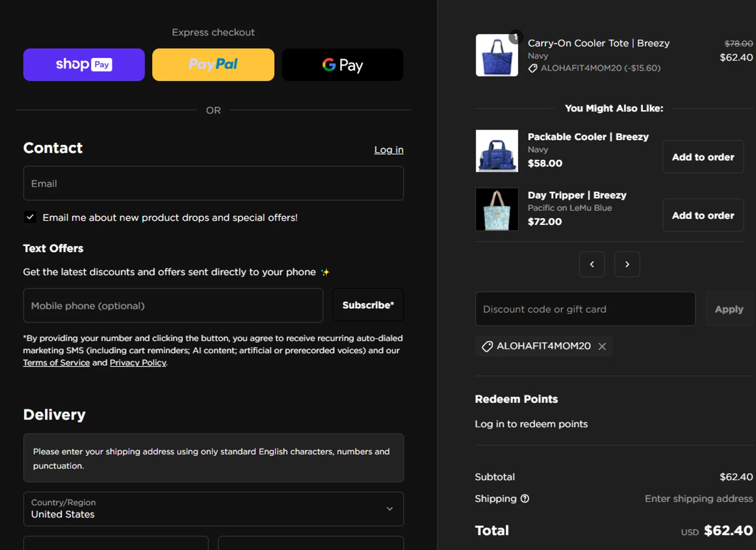Open the Log in link
This screenshot has width=756, height=550.
pos(389,150)
